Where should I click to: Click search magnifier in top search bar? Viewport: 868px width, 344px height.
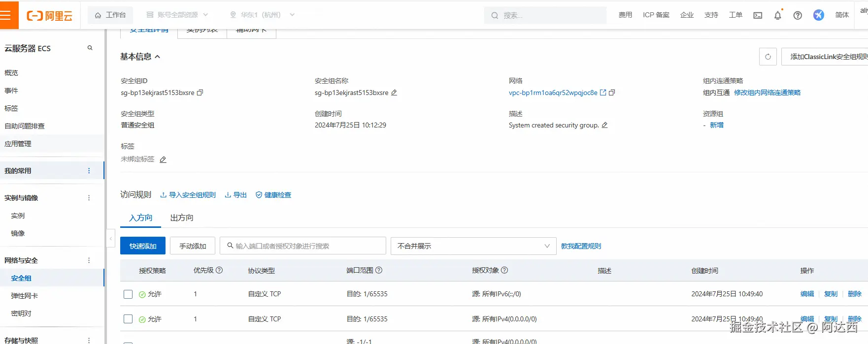[x=495, y=15]
